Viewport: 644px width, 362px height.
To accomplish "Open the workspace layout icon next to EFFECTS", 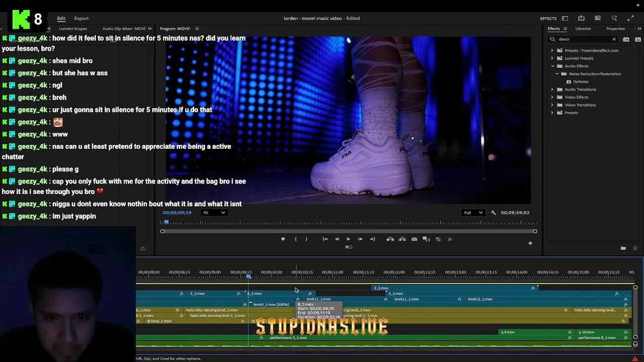I will [x=565, y=19].
